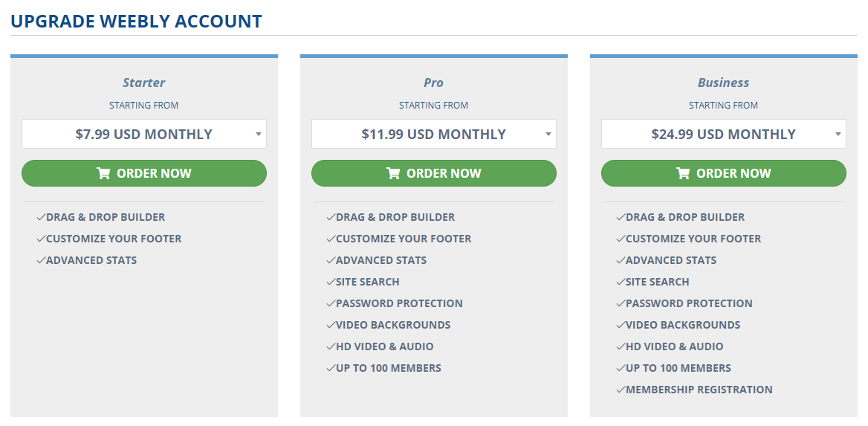Image resolution: width=868 pixels, height=426 pixels.
Task: Order the Pro plan now
Action: coord(434,173)
